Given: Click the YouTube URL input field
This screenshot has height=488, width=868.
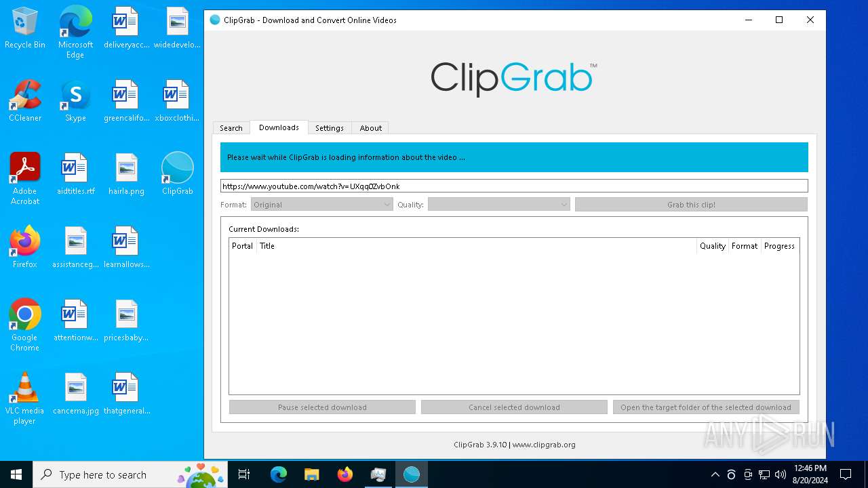Looking at the screenshot, I should 514,186.
